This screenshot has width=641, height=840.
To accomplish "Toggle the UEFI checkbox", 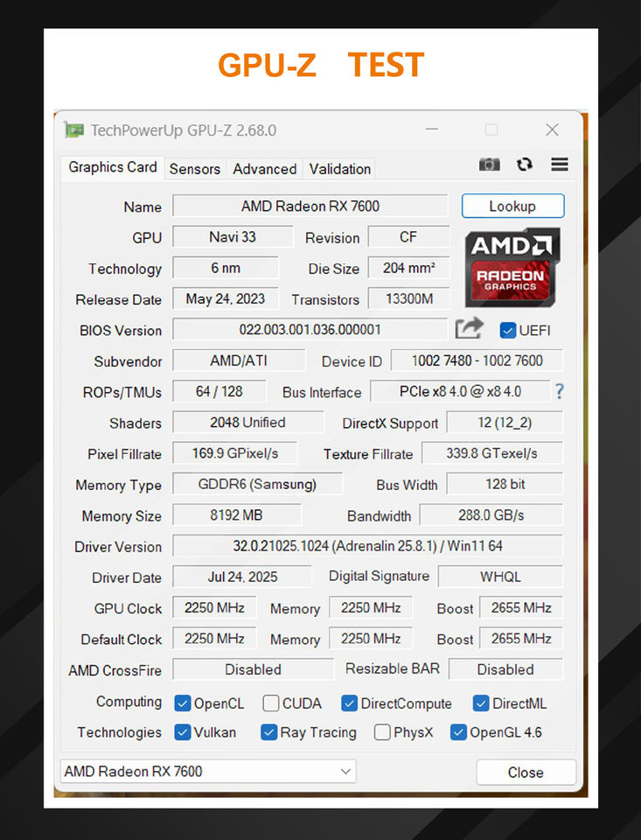I will pos(507,331).
